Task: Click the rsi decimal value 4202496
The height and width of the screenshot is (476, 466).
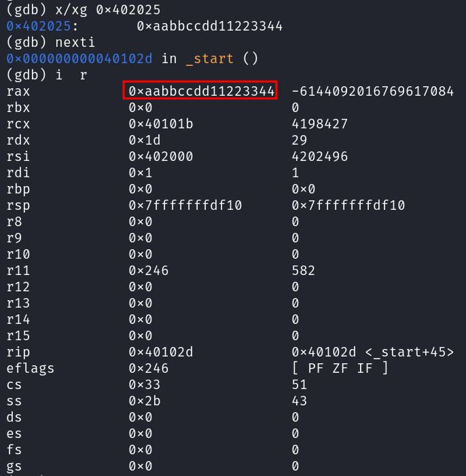Action: pos(319,156)
